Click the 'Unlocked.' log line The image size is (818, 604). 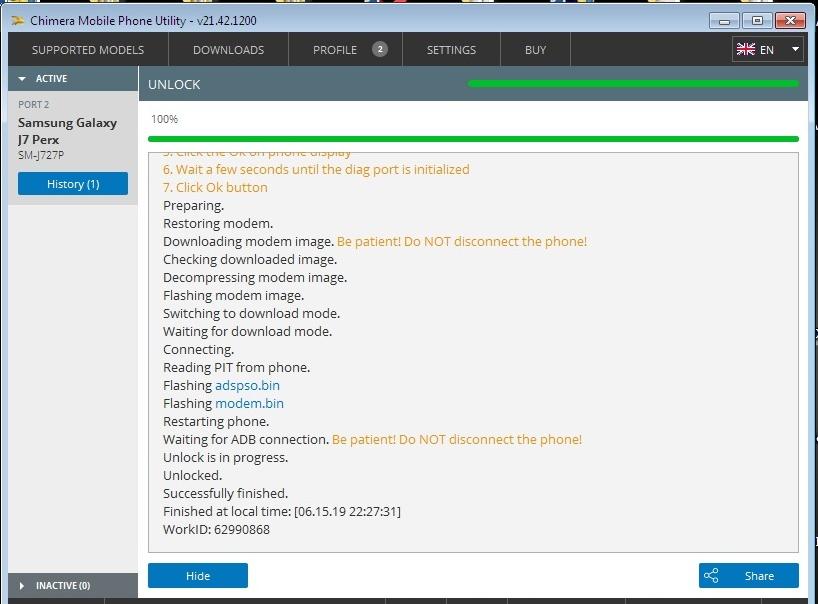193,476
